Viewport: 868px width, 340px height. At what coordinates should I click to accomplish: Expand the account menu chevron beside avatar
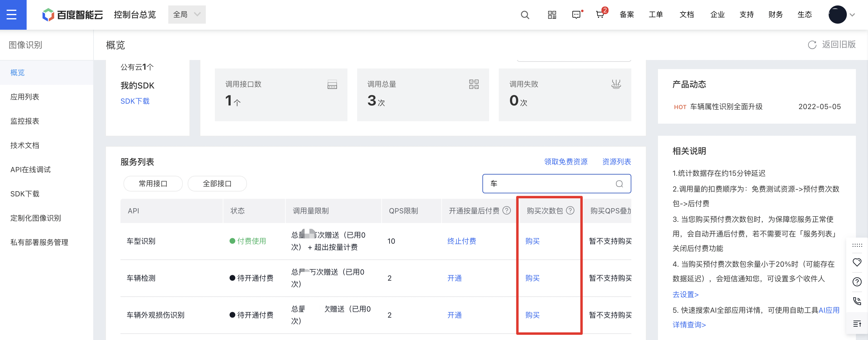click(x=853, y=15)
